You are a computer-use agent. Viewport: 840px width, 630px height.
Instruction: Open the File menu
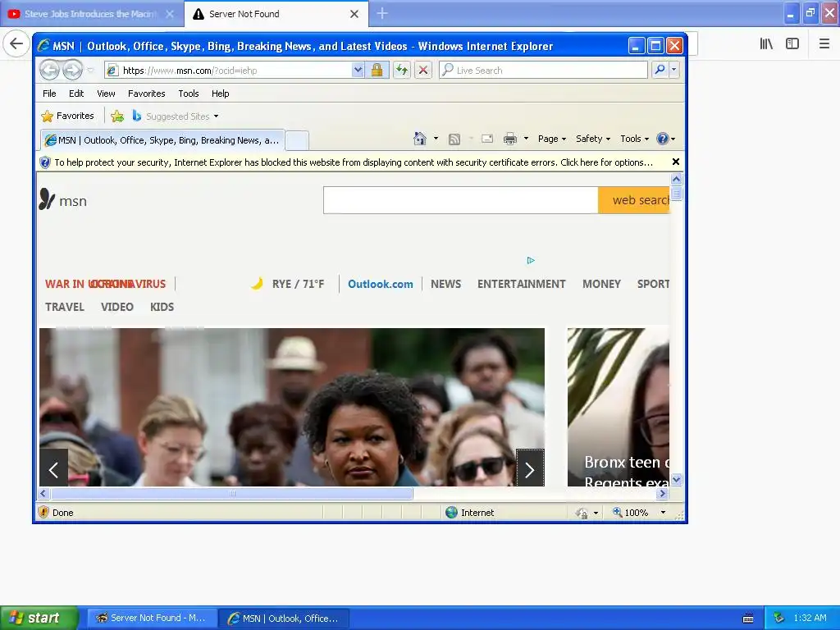click(x=49, y=94)
